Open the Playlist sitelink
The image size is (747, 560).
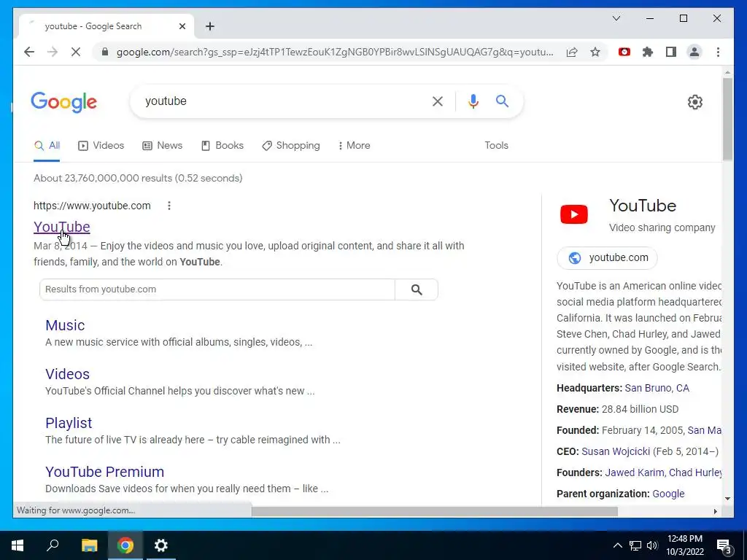click(x=69, y=423)
